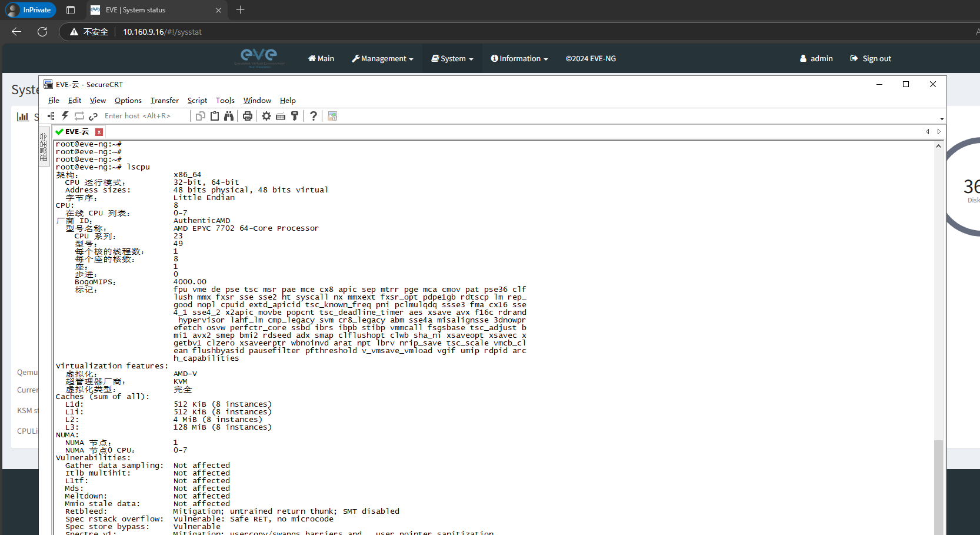
Task: Click the Retbleed mitigation text line
Action: coord(286,511)
